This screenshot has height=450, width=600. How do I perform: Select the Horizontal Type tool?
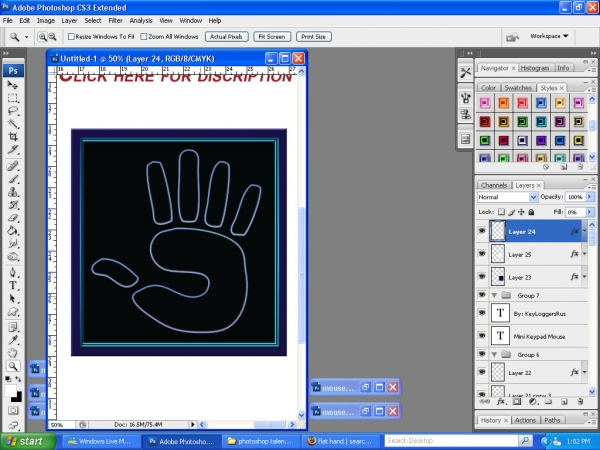13,285
